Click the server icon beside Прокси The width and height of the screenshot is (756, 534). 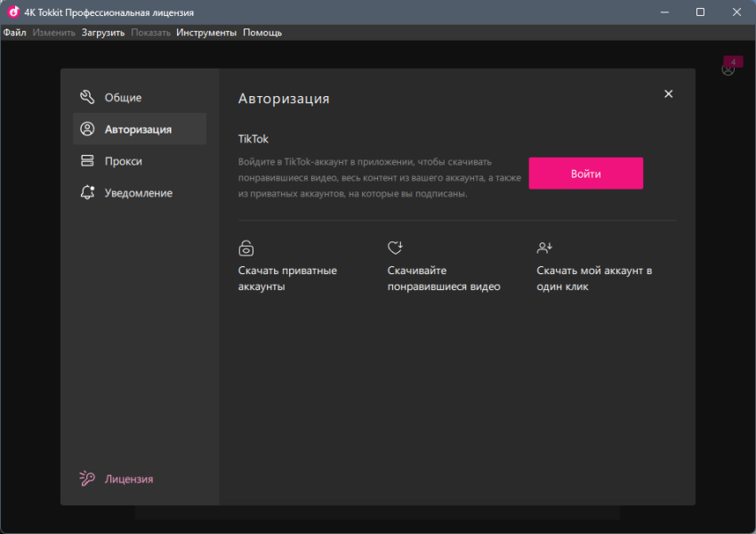87,160
